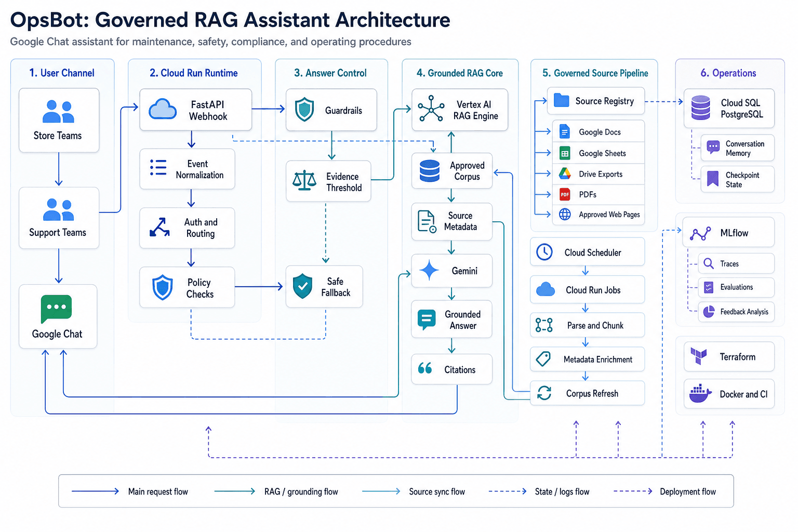Select the MLflow line chart icon
This screenshot has height=532, width=798.
(x=700, y=234)
